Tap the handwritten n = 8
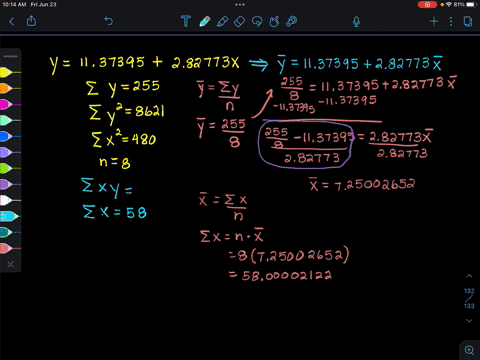This screenshot has height=360, width=480. point(115,162)
